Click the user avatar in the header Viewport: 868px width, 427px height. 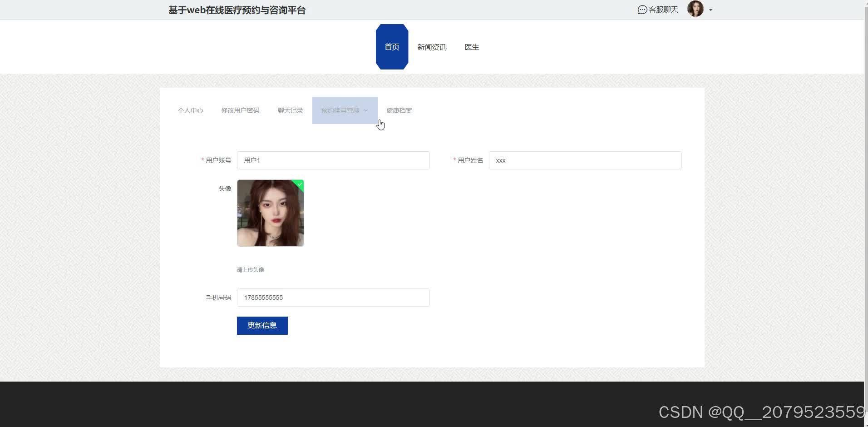pyautogui.click(x=695, y=9)
